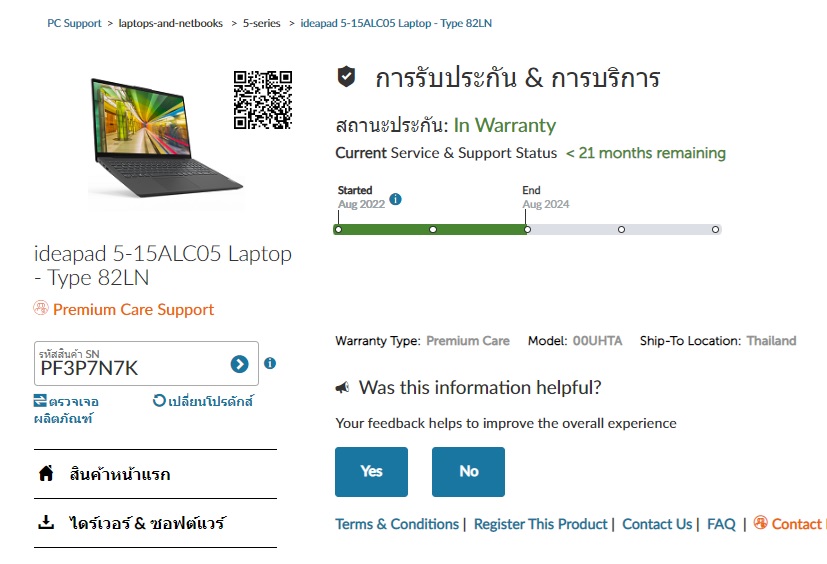Open the Terms & Conditions link
Viewport: 827px width, 564px height.
click(x=397, y=524)
